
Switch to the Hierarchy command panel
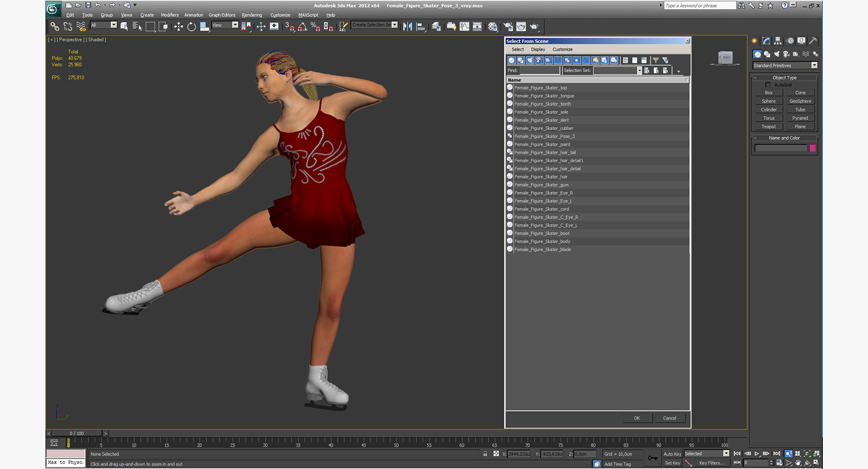coord(778,41)
